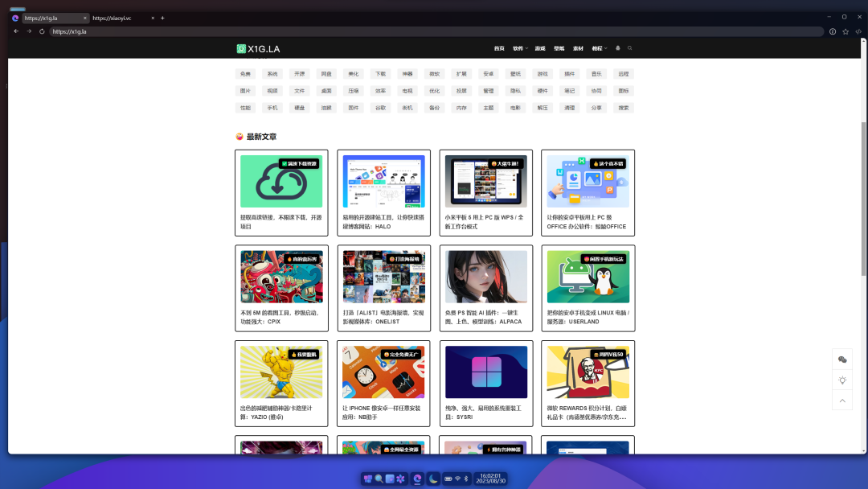Click the purple flower taskbar icon
Image resolution: width=868 pixels, height=489 pixels.
point(401,479)
